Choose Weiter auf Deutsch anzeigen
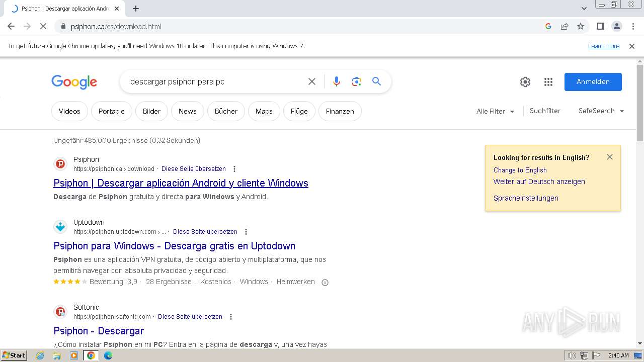Image resolution: width=644 pixels, height=362 pixels. coord(539,182)
